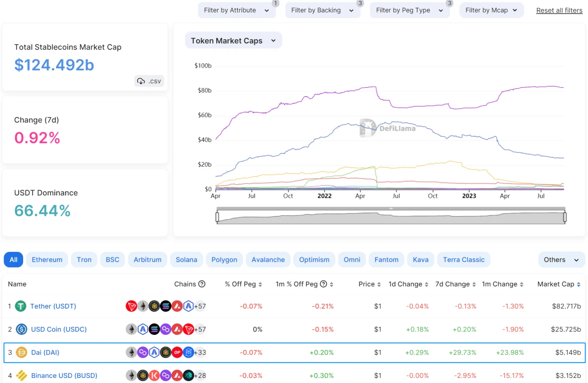Click sort arrows on % Off Peg column

click(260, 284)
